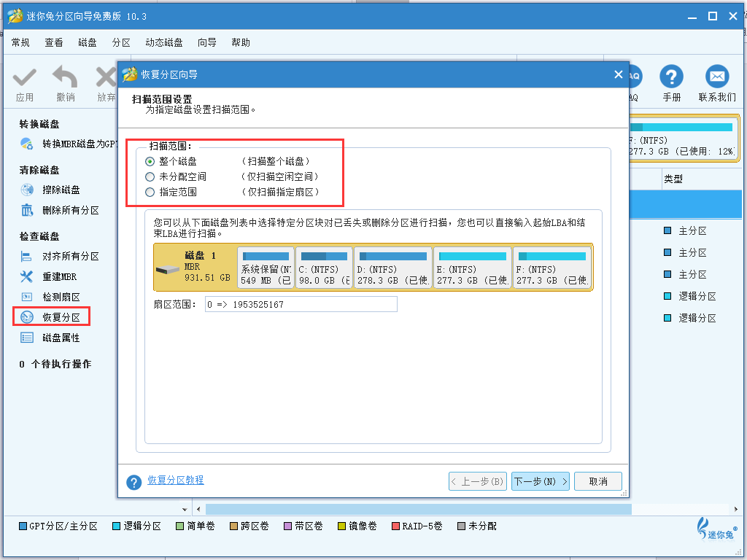
Task: Open the 手册 (Manual) help icon
Action: (x=671, y=77)
